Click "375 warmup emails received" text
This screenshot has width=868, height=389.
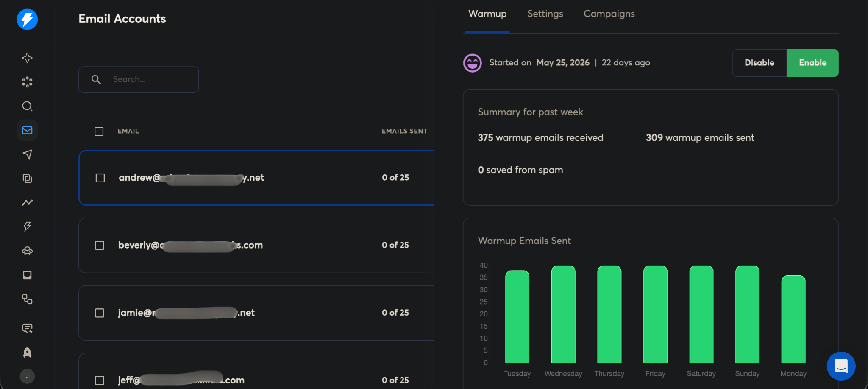click(540, 137)
